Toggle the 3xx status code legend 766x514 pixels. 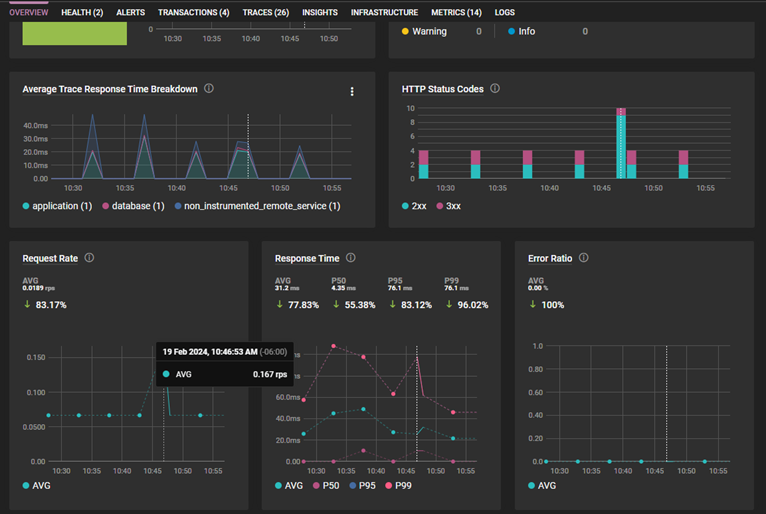[448, 206]
